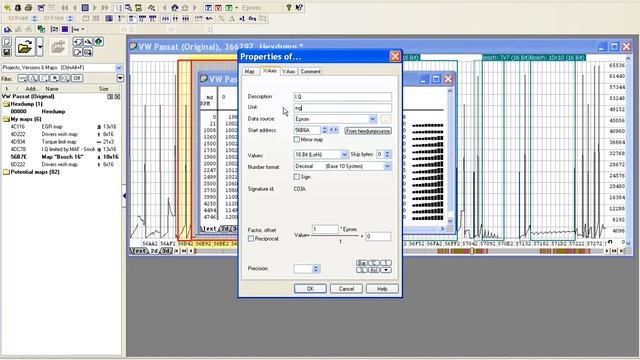The height and width of the screenshot is (360, 640).
Task: Click the blue grid icon in the second toolbar row
Action: pos(109,18)
